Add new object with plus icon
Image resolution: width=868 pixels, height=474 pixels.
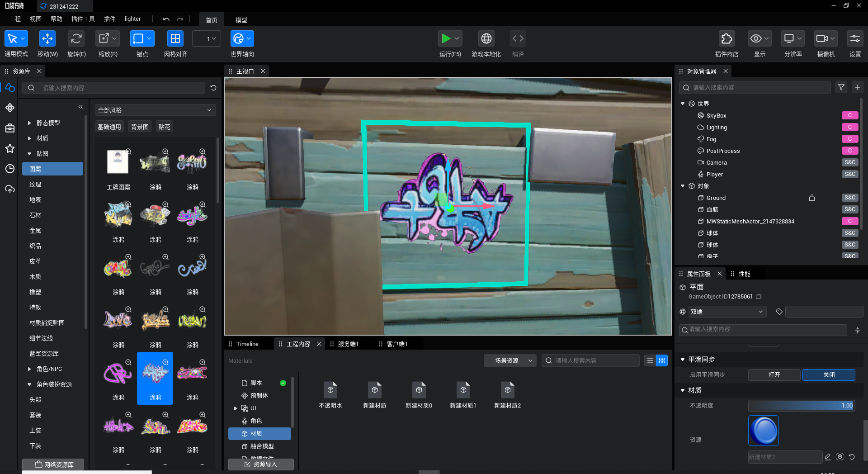(x=858, y=87)
